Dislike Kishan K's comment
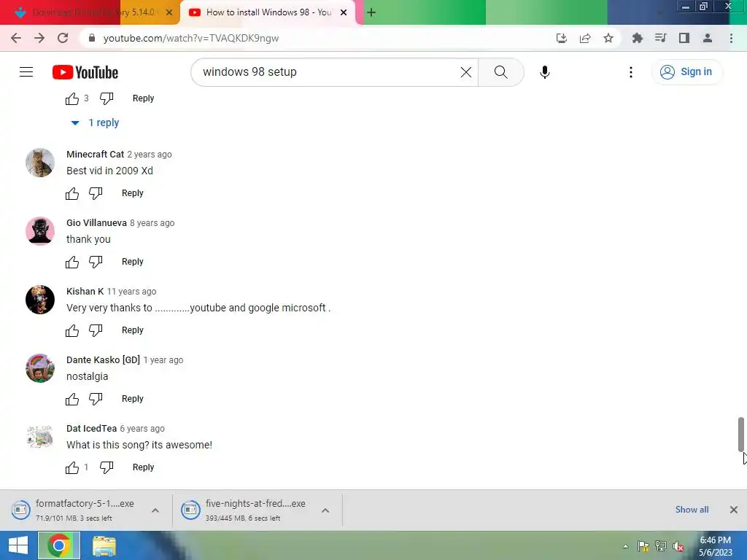 pyautogui.click(x=96, y=330)
